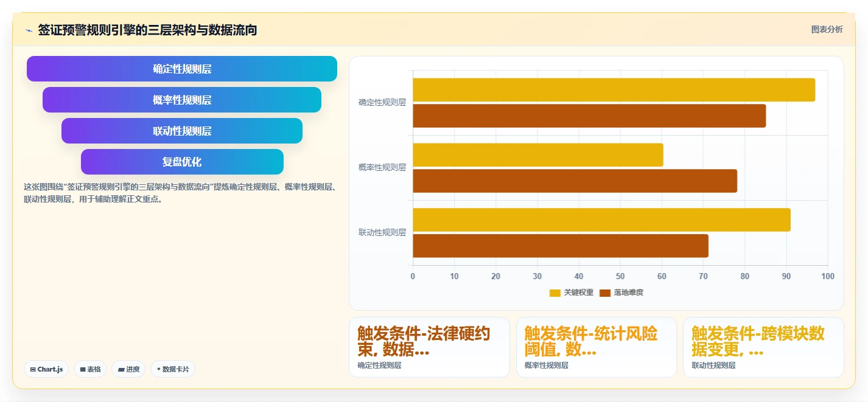Viewport: 868px width, 402px height.
Task: Click the 联动性规则层 caption under third card
Action: pos(713,366)
